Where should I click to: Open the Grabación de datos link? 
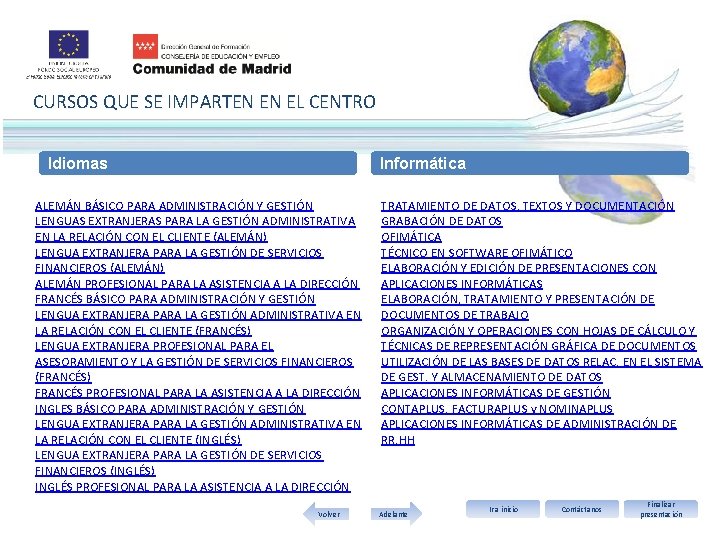[x=441, y=221]
